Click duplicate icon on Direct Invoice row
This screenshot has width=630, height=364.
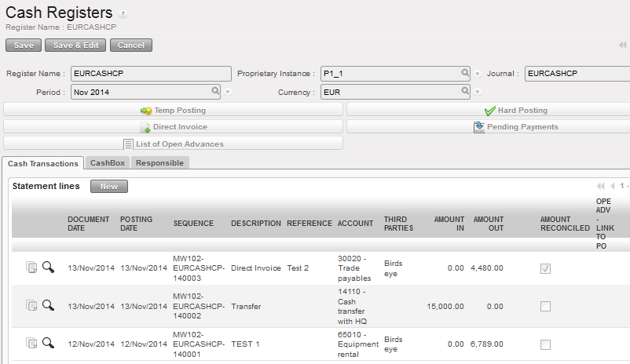click(x=31, y=268)
